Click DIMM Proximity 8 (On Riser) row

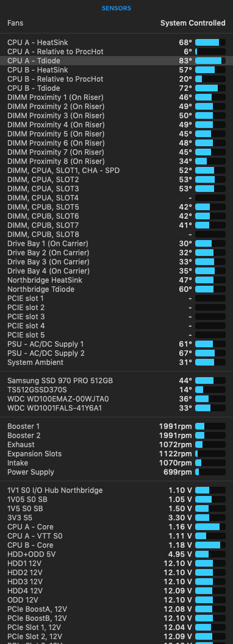coord(116,161)
